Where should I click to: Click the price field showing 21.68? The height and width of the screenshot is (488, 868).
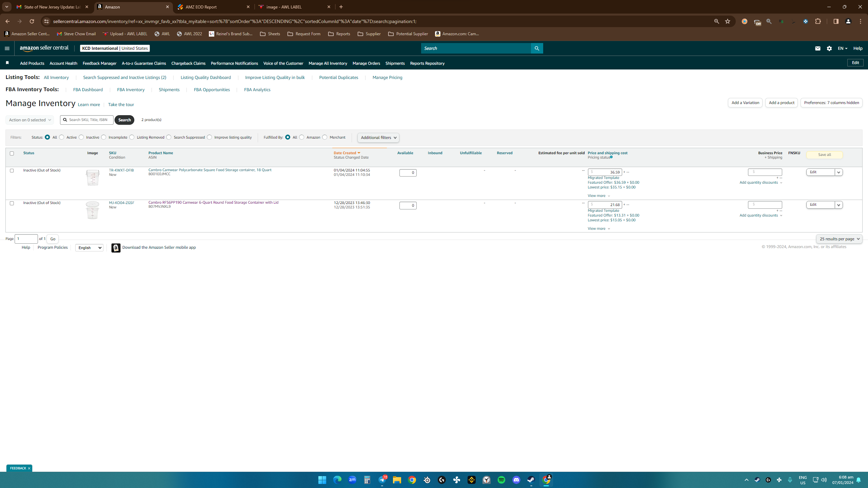pyautogui.click(x=605, y=205)
